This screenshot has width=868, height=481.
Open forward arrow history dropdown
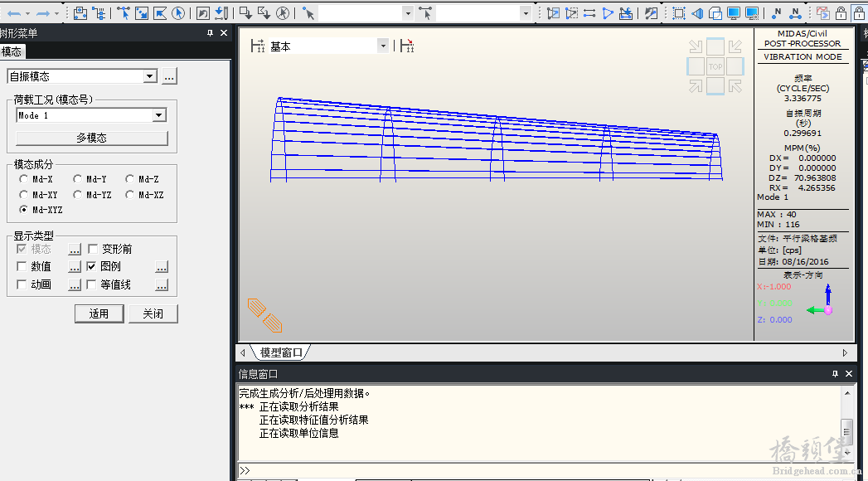pos(56,13)
